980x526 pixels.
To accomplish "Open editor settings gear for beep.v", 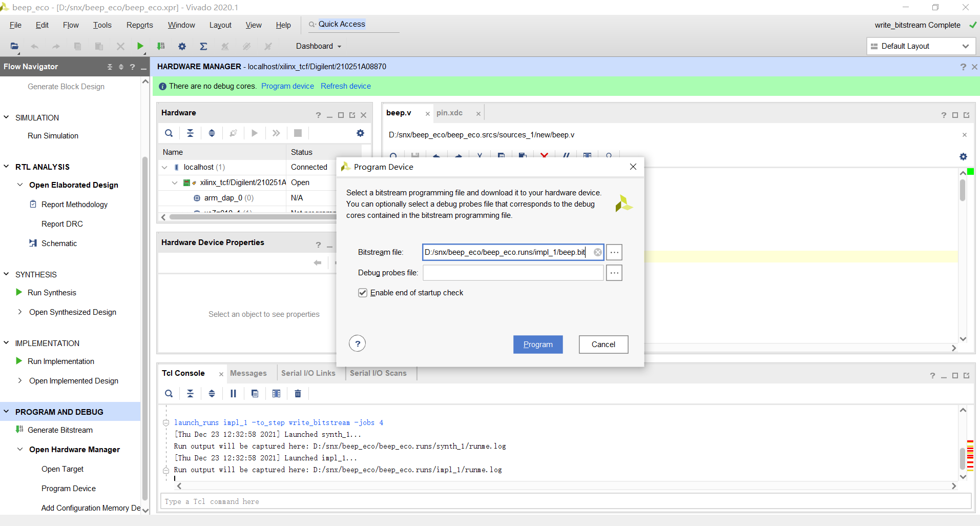I will click(963, 156).
